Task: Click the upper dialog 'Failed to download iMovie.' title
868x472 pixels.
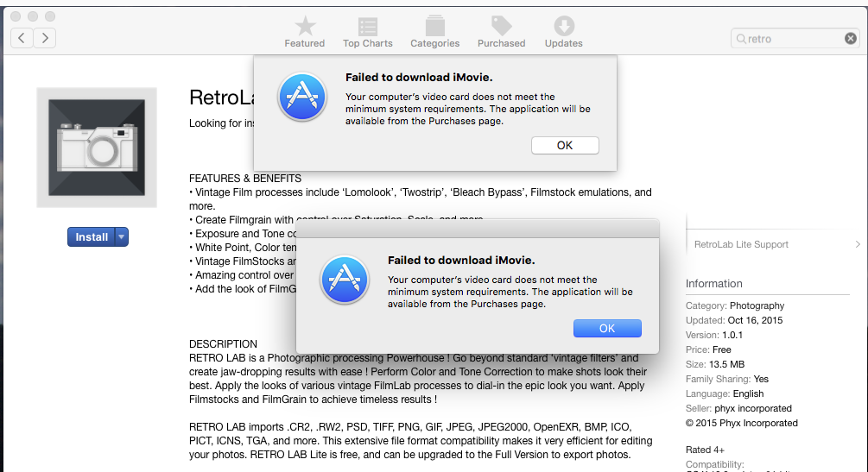Action: (x=419, y=77)
